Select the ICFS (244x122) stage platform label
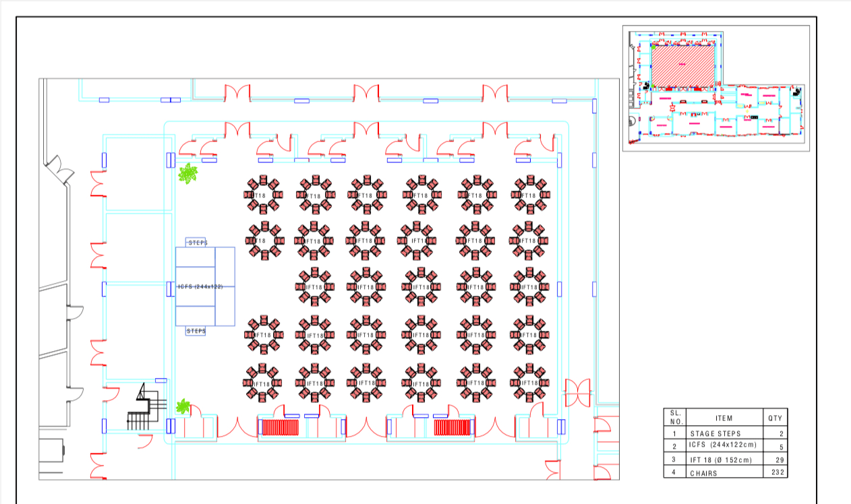The width and height of the screenshot is (851, 504). 200,286
